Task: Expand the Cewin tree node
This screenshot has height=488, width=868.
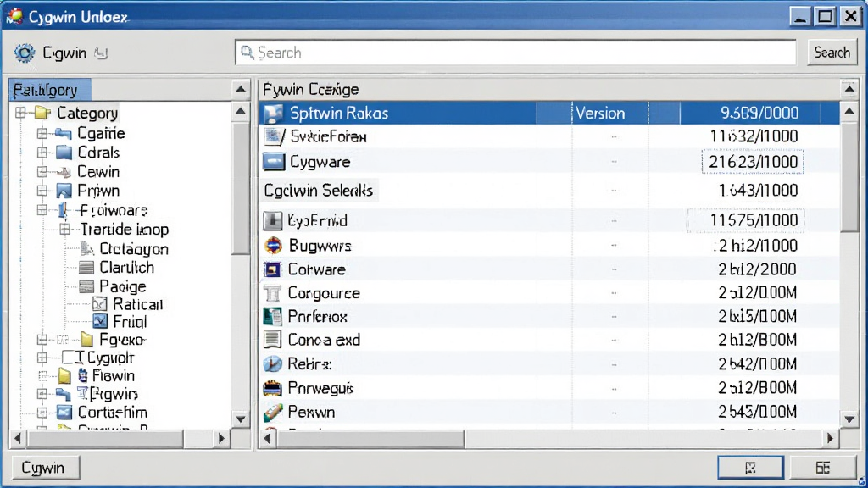Action: click(42, 172)
